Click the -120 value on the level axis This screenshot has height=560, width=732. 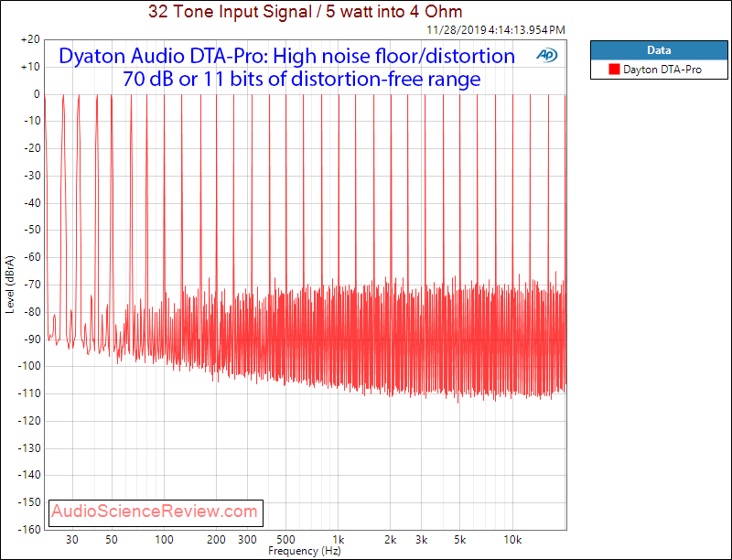[29, 421]
